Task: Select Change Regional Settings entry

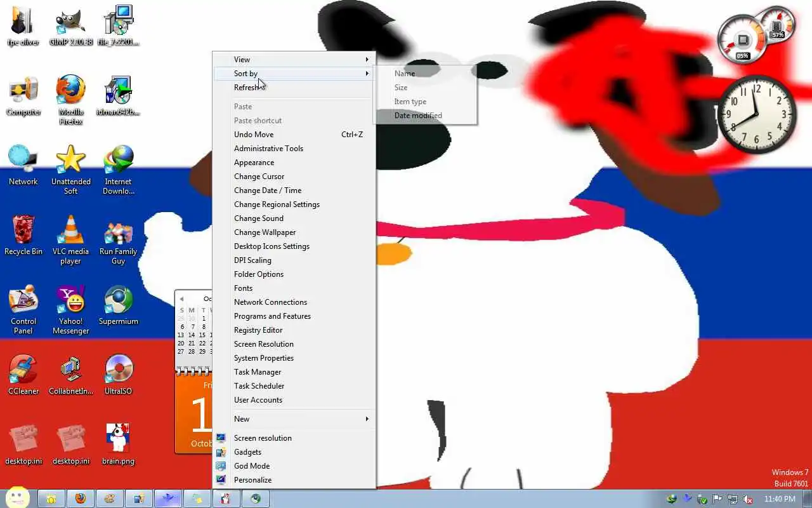Action: pos(294,204)
